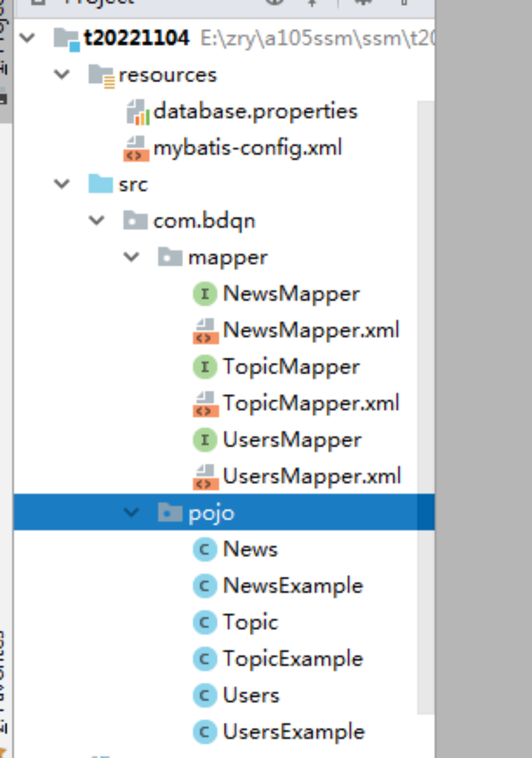Click the Topic class icon
The width and height of the screenshot is (532, 758).
(x=205, y=622)
